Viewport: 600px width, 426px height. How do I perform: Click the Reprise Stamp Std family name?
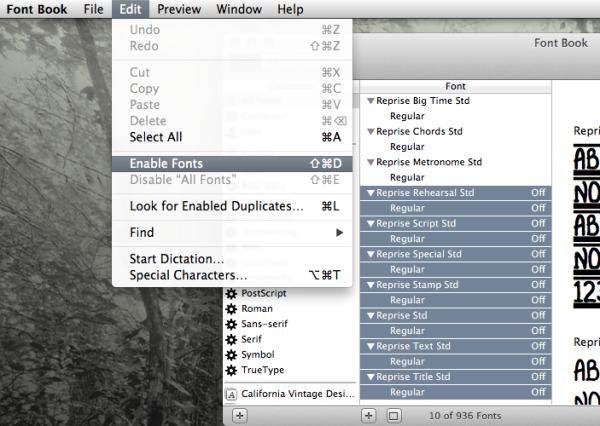point(417,285)
